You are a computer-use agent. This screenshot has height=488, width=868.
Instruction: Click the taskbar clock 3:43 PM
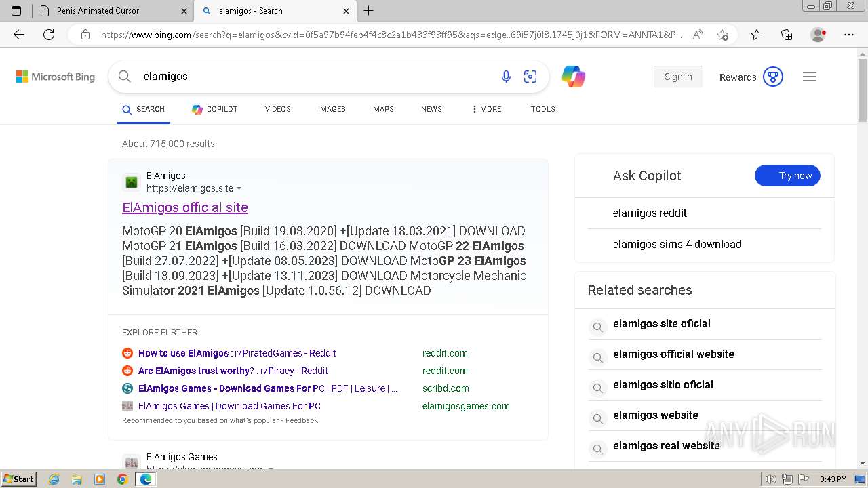click(x=833, y=479)
